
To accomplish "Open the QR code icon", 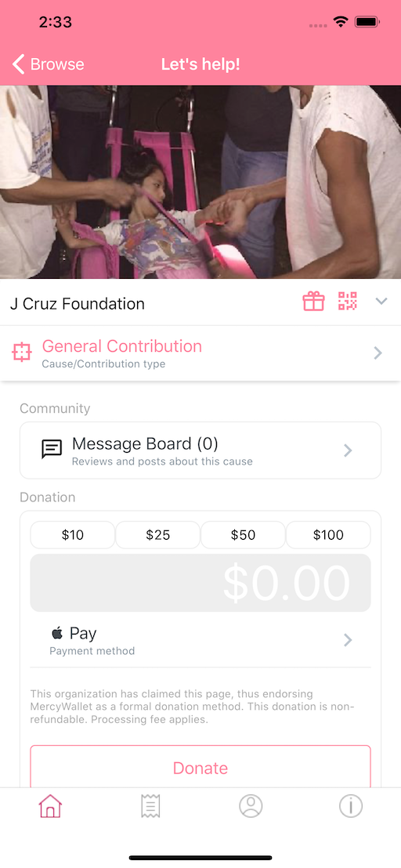I will [347, 302].
